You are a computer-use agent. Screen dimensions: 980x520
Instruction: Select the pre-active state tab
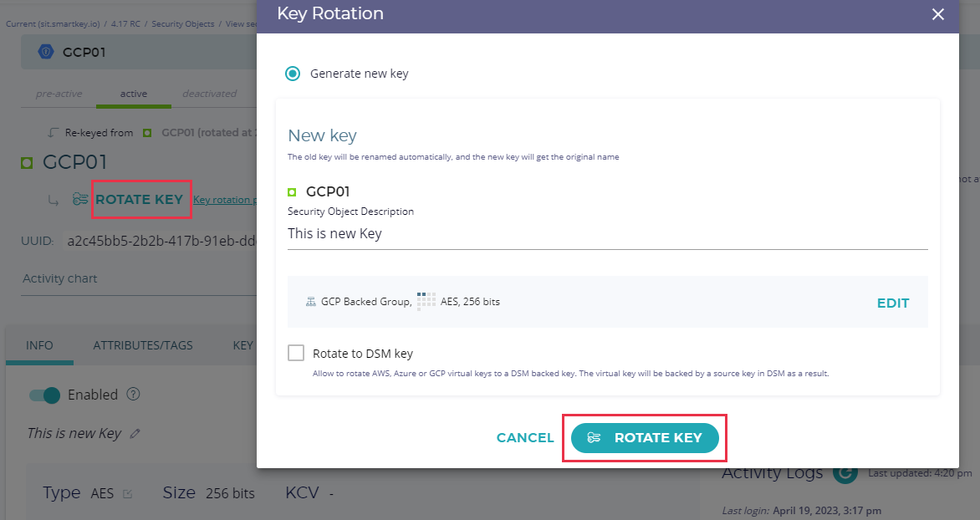point(59,94)
